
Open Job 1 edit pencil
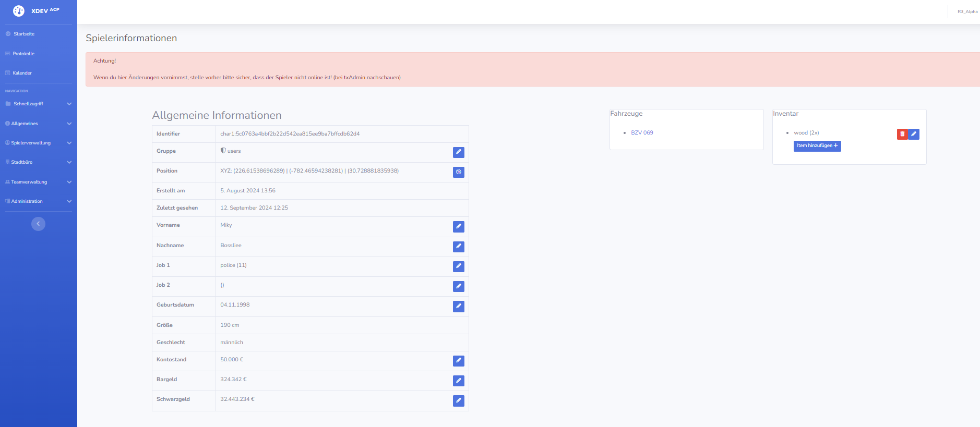point(458,266)
